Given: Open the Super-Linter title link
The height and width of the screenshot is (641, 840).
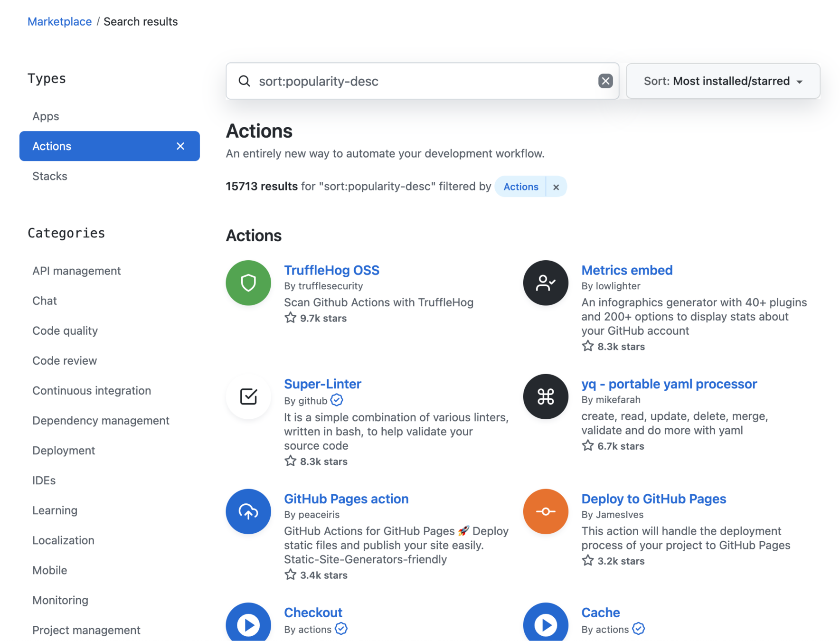Looking at the screenshot, I should (322, 384).
